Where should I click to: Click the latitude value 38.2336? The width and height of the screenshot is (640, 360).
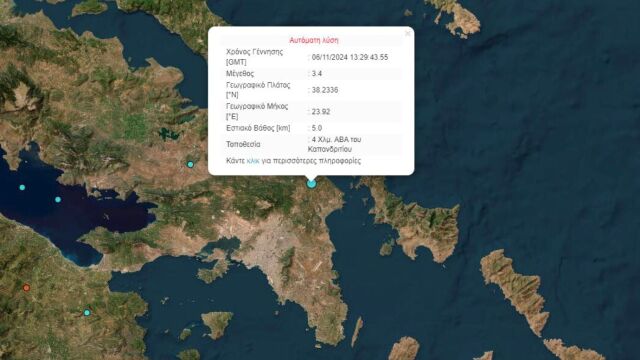pyautogui.click(x=325, y=90)
